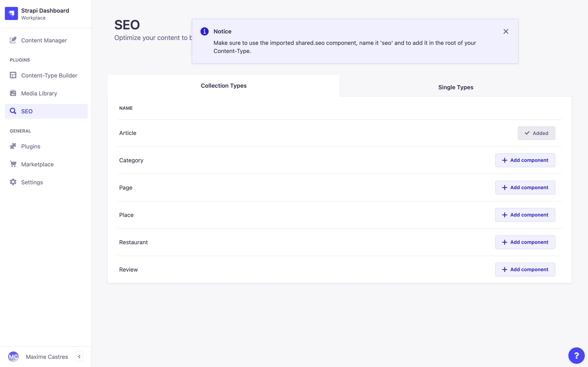Screen dimensions: 588x367
Task: Open the Content-Type Builder plugin
Action: pos(49,75)
